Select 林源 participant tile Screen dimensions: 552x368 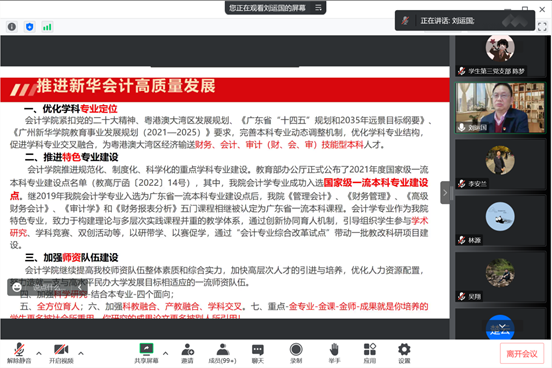[x=500, y=221]
